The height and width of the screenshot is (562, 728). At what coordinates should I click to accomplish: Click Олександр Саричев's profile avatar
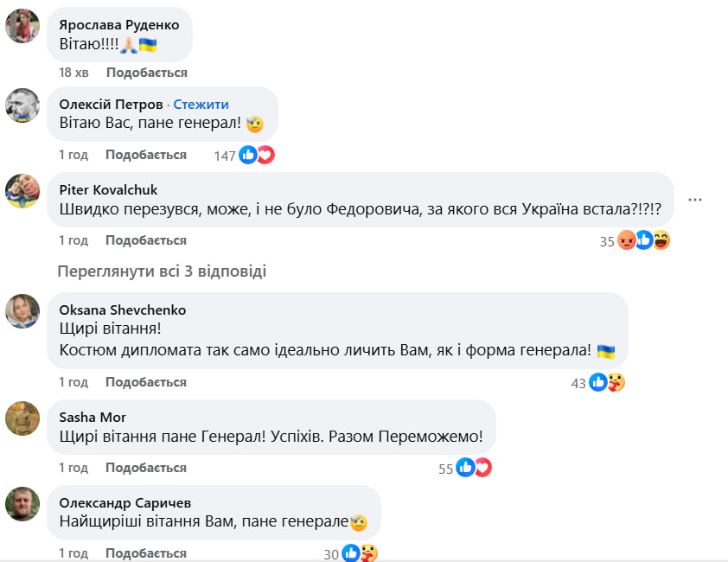tap(22, 504)
